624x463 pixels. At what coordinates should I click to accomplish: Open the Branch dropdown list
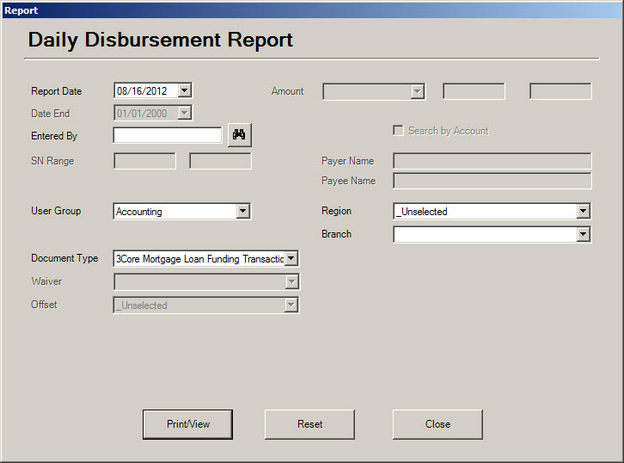click(x=583, y=234)
